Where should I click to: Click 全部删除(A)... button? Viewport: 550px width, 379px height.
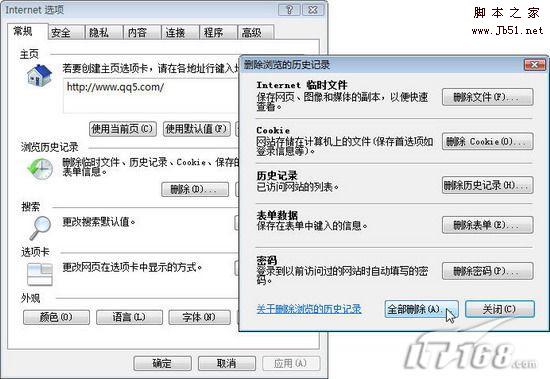[421, 309]
